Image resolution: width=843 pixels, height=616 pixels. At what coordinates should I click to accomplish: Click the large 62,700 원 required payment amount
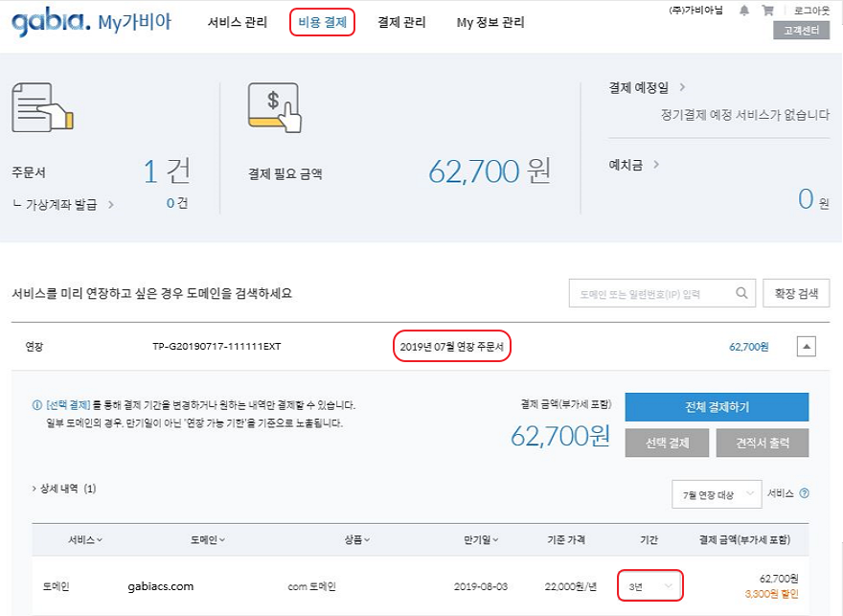coord(490,171)
